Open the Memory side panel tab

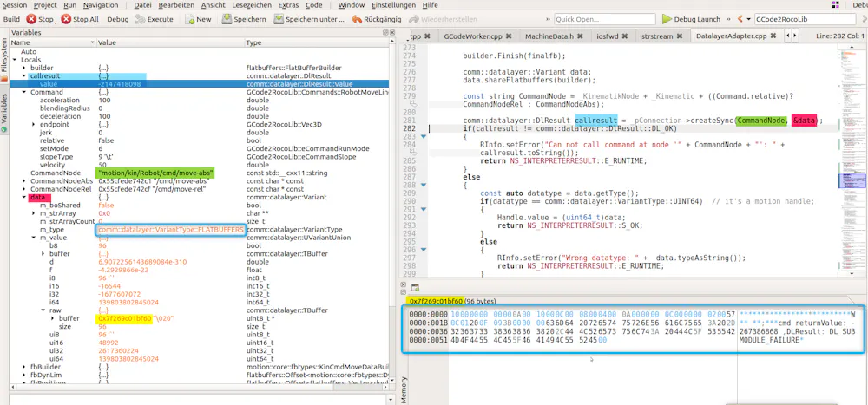pos(404,389)
